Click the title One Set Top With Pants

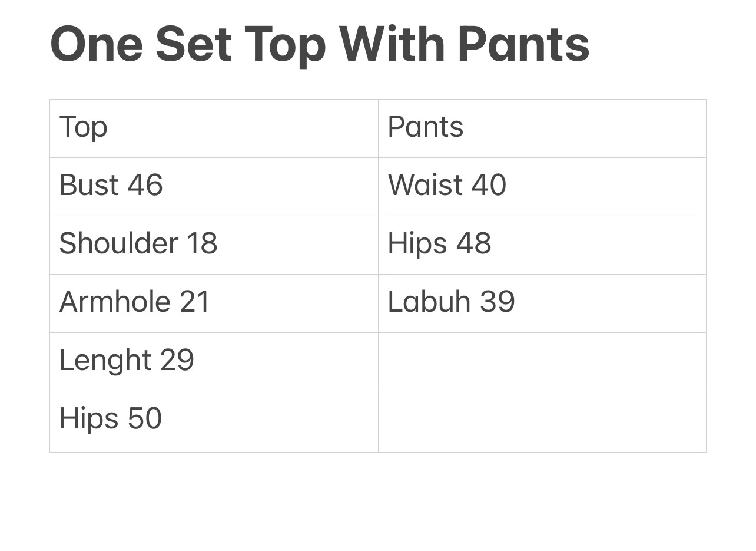pyautogui.click(x=320, y=45)
